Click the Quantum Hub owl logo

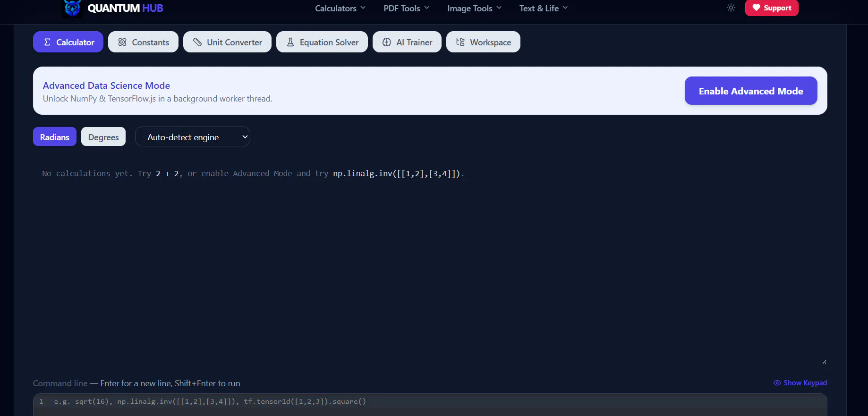tap(72, 8)
